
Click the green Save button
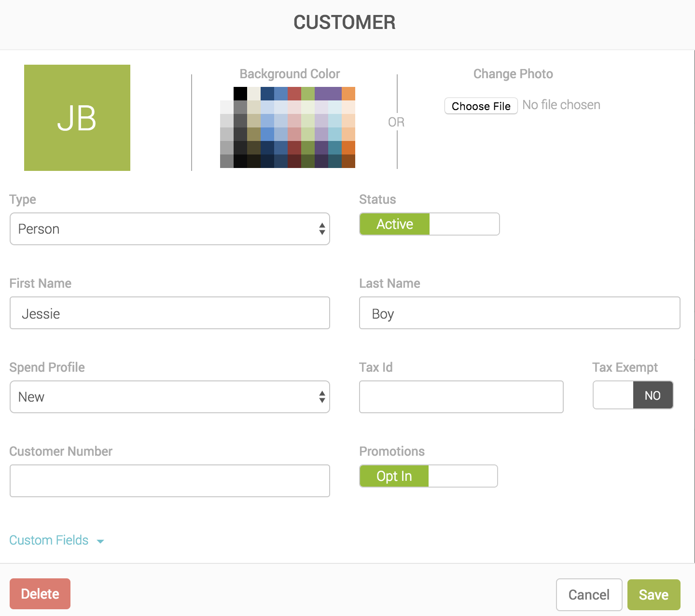pyautogui.click(x=653, y=595)
